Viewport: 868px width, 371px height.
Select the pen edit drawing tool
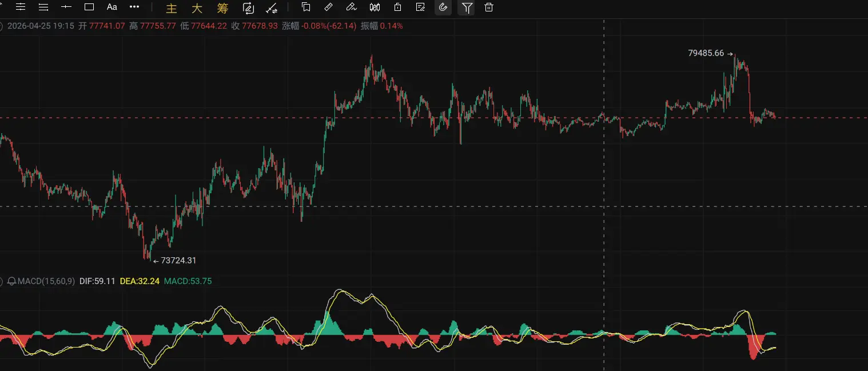(352, 7)
